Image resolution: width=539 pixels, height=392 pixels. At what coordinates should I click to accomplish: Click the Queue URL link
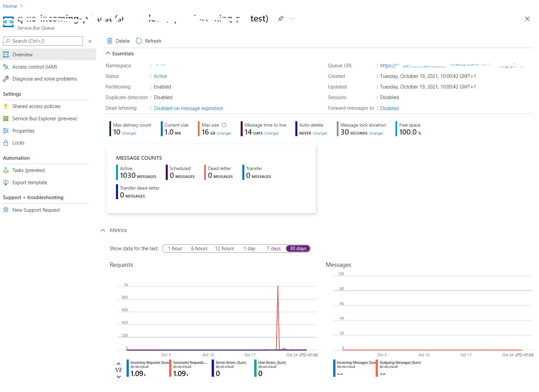click(x=451, y=66)
